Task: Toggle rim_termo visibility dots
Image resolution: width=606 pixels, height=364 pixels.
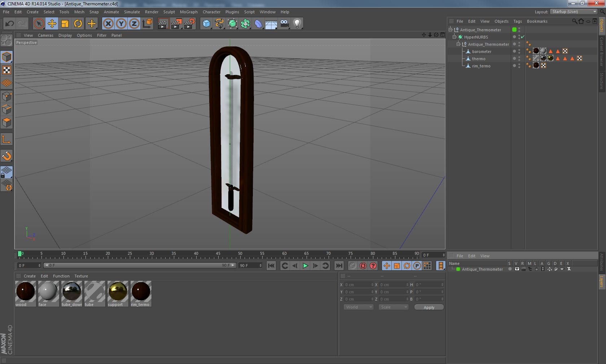Action: 519,66
